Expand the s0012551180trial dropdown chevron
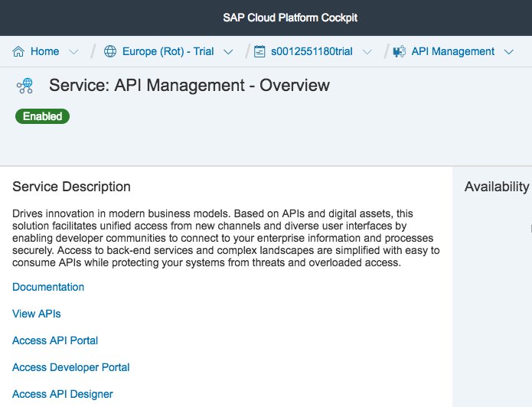532x407 pixels. pyautogui.click(x=367, y=52)
